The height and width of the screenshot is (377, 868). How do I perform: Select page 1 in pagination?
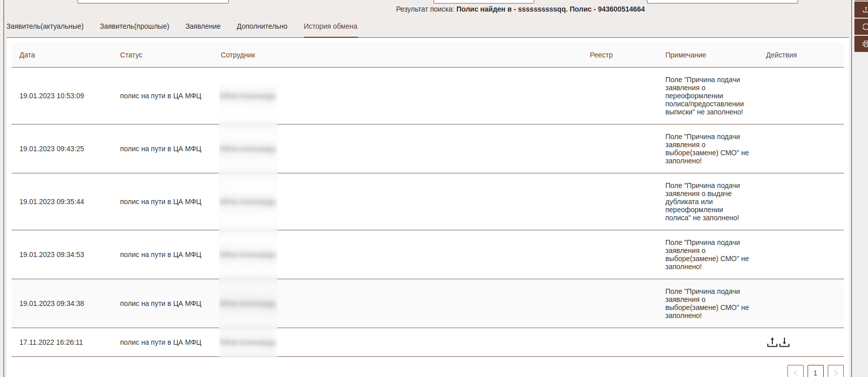coord(815,372)
